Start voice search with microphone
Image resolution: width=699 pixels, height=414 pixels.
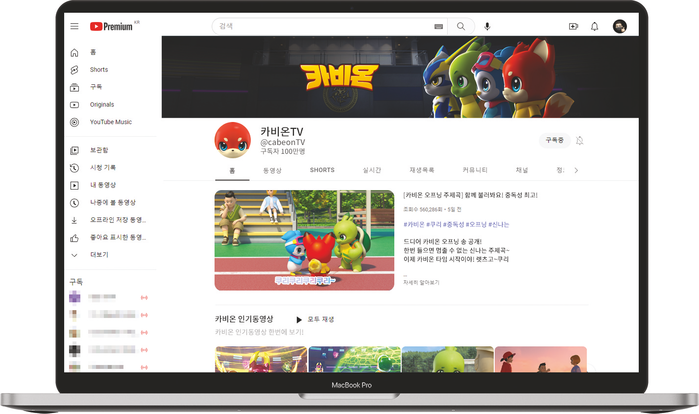point(487,26)
